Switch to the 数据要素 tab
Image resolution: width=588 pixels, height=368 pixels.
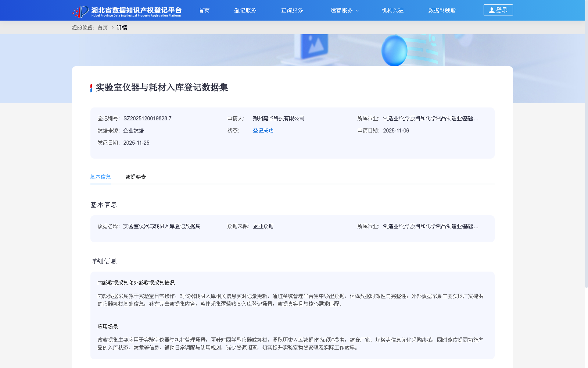tap(136, 177)
